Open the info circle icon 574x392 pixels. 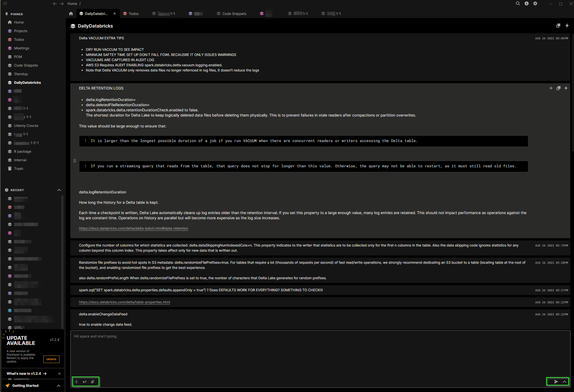click(x=526, y=3)
